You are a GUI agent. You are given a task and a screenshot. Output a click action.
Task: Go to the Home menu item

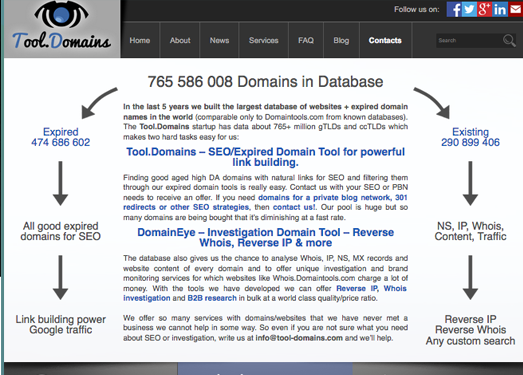click(140, 40)
